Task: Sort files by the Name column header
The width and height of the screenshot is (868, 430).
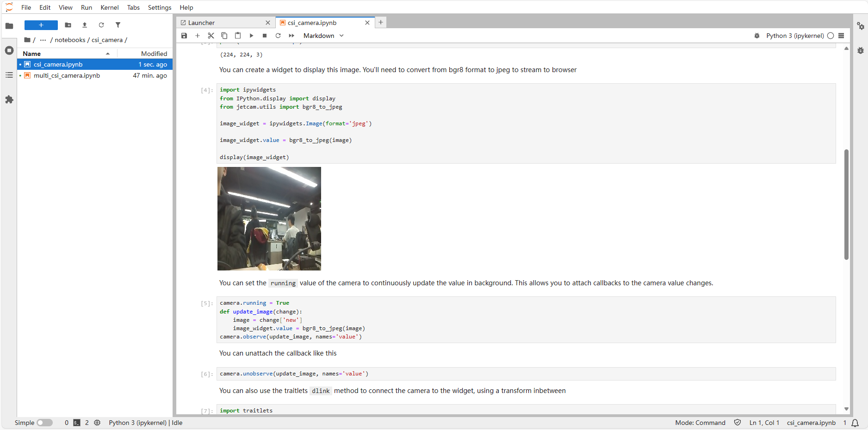Action: [32, 54]
